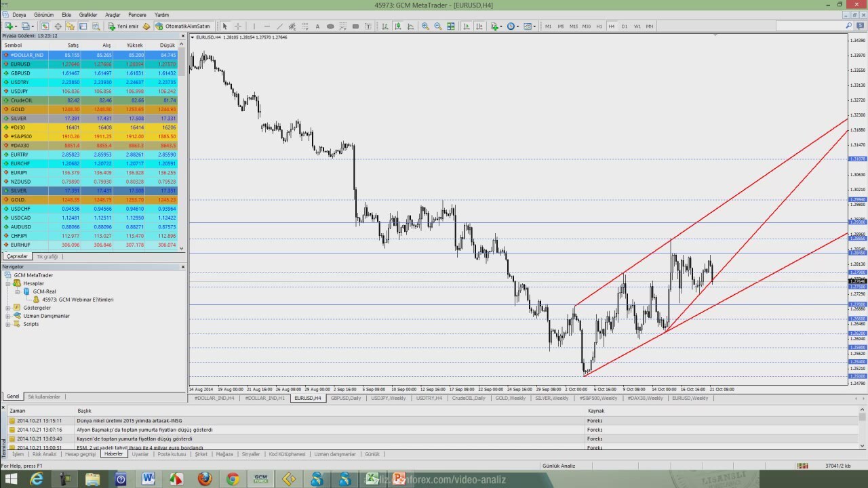Switch to the GOLD,Weekly chart tab
This screenshot has width=868, height=488.
pyautogui.click(x=511, y=398)
